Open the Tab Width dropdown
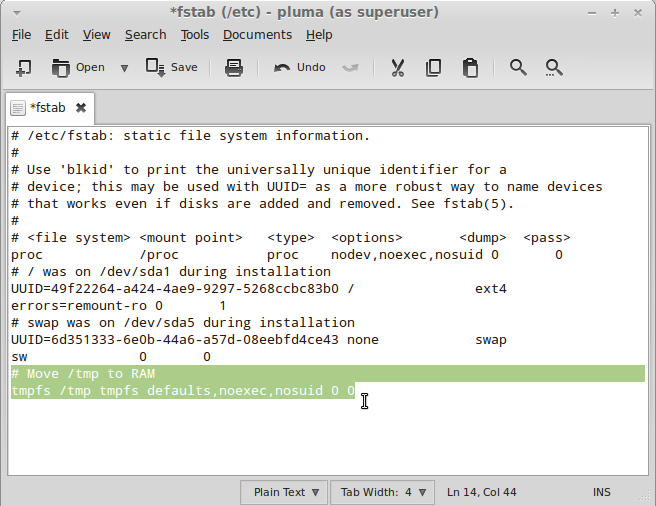Viewport: 656px width, 506px height. (x=382, y=492)
